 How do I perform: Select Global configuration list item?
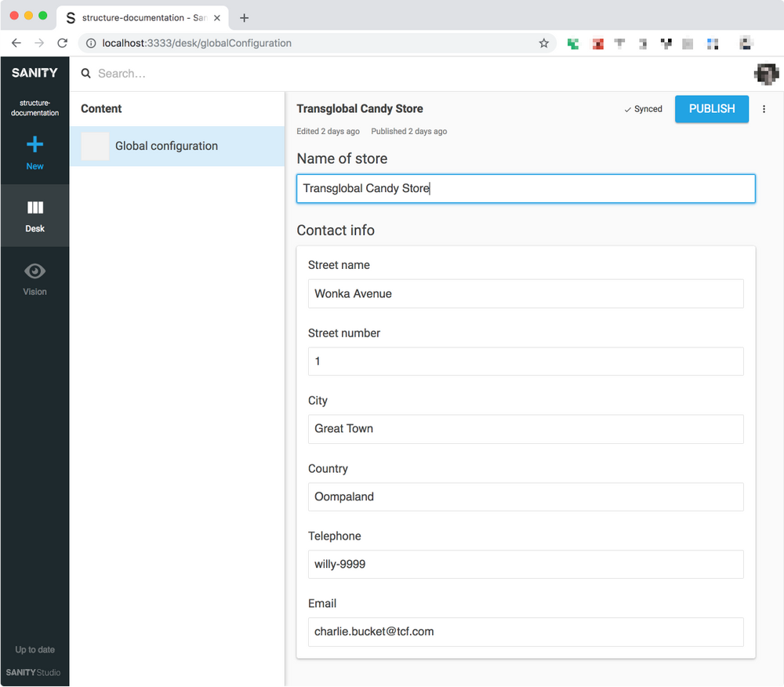tap(177, 146)
